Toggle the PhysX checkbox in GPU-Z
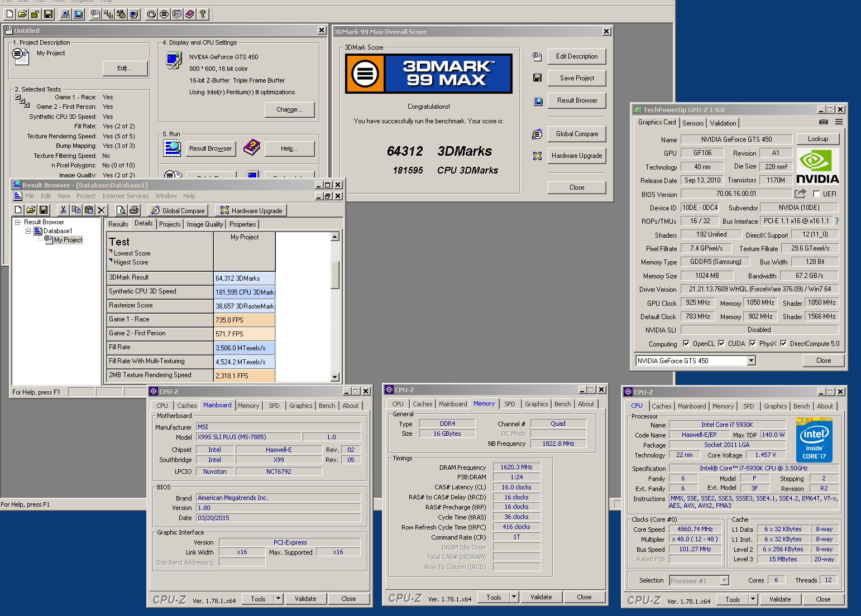 [753, 343]
